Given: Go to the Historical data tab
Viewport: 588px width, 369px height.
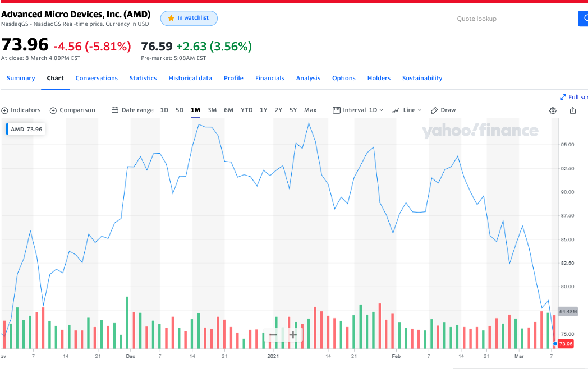Looking at the screenshot, I should [190, 78].
